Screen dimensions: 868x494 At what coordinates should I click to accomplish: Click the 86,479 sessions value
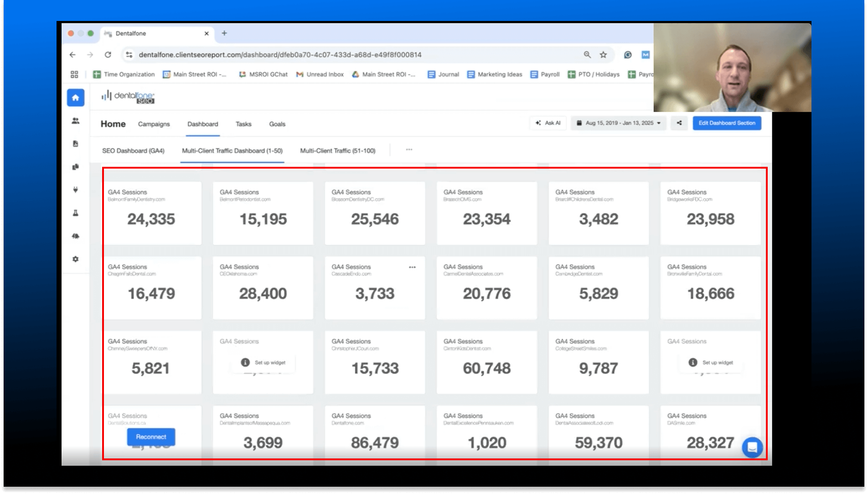pos(375,443)
